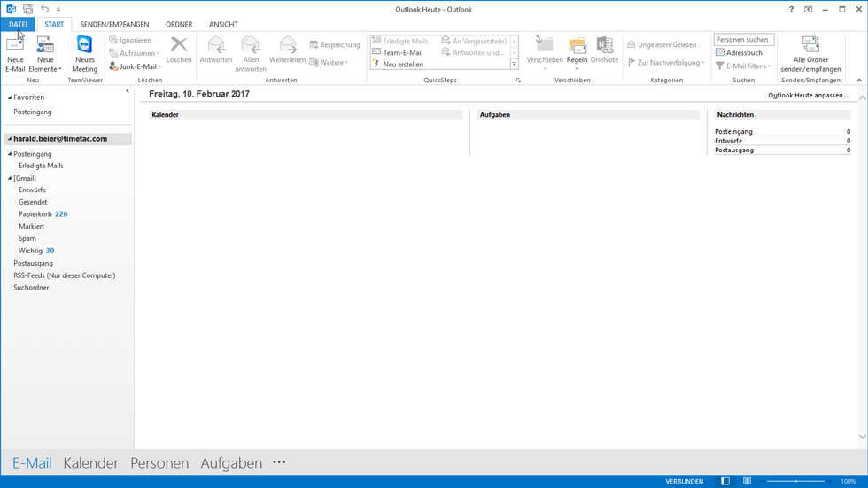Open Entwürfe in the Nachrichten panel
Viewport: 868px width, 488px height.
728,141
